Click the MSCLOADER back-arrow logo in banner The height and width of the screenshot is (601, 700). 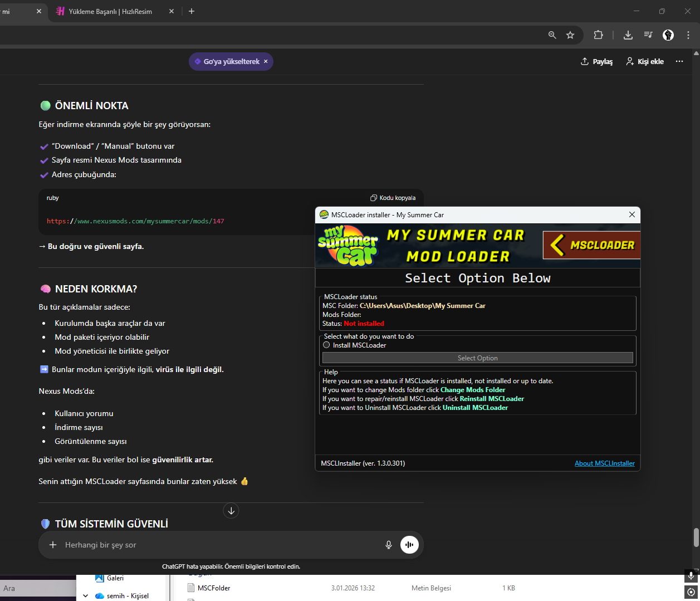[x=591, y=245]
